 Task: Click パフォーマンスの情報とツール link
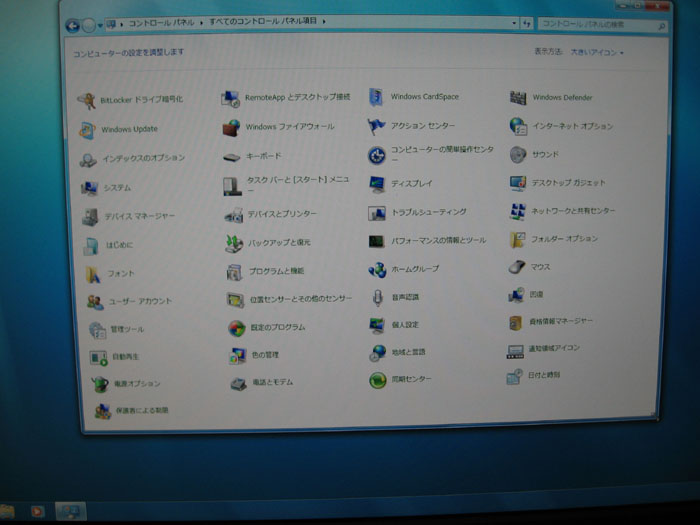(439, 241)
